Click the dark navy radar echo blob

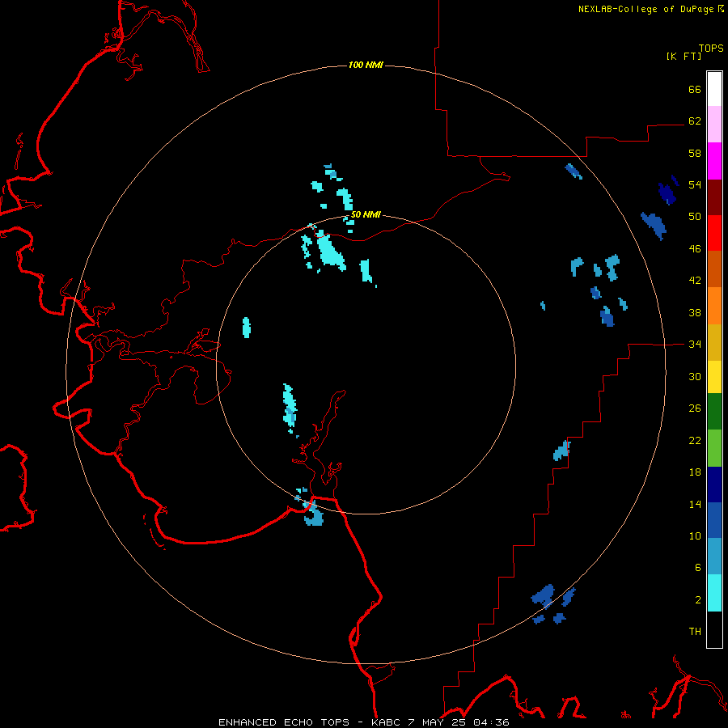(x=667, y=193)
